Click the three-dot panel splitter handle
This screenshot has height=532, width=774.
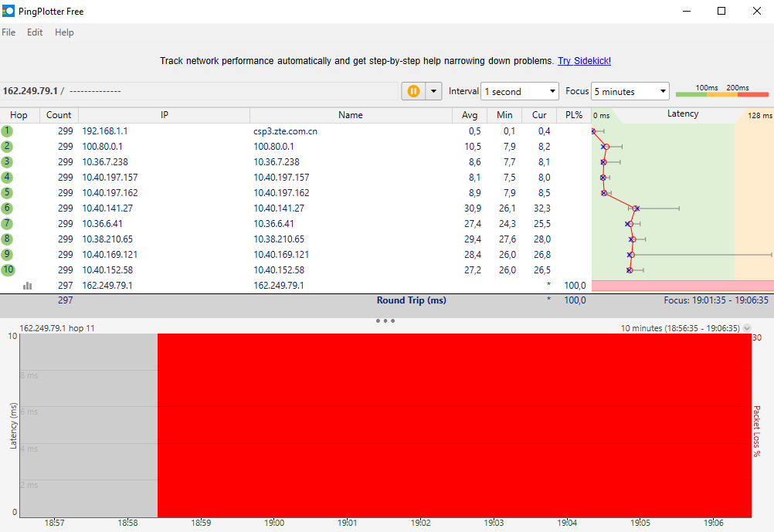(385, 320)
